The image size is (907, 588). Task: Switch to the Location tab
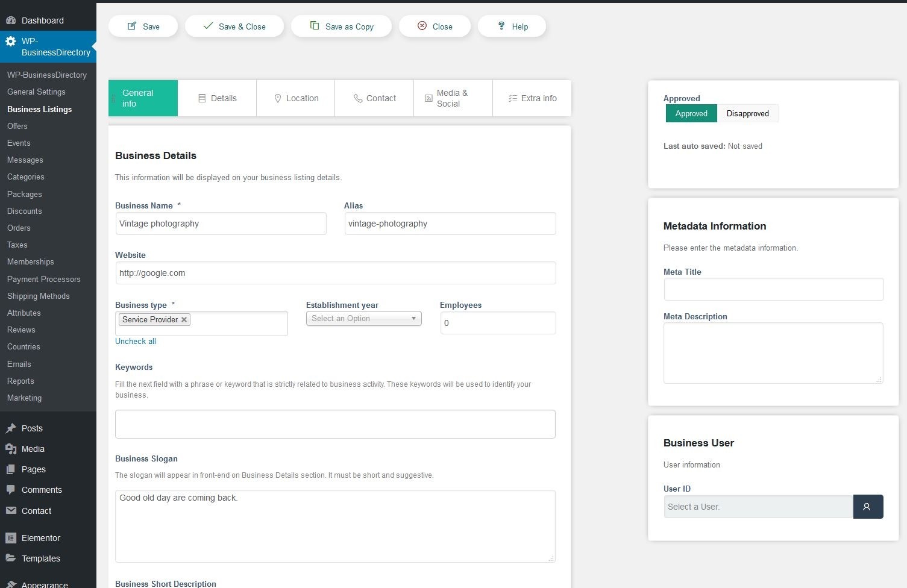295,98
